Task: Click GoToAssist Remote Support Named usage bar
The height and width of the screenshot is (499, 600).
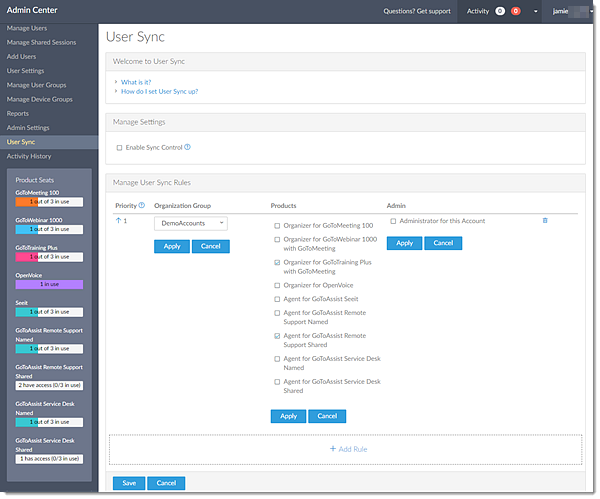Action: 49,349
